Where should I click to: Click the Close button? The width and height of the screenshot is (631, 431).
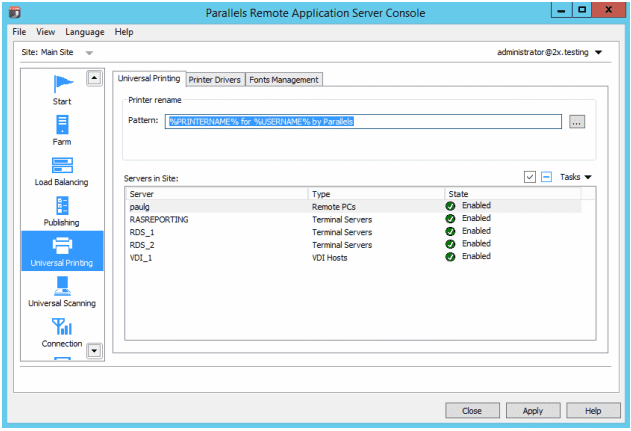click(472, 410)
